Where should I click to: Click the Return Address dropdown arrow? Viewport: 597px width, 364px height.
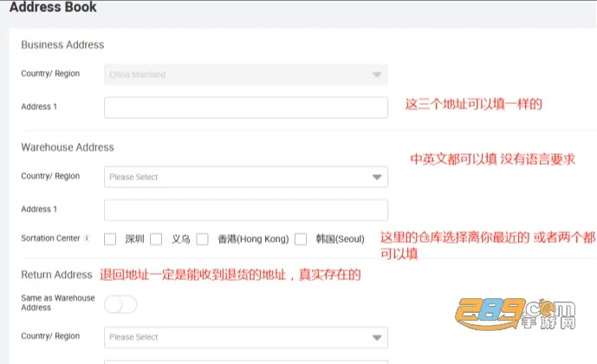pyautogui.click(x=377, y=338)
